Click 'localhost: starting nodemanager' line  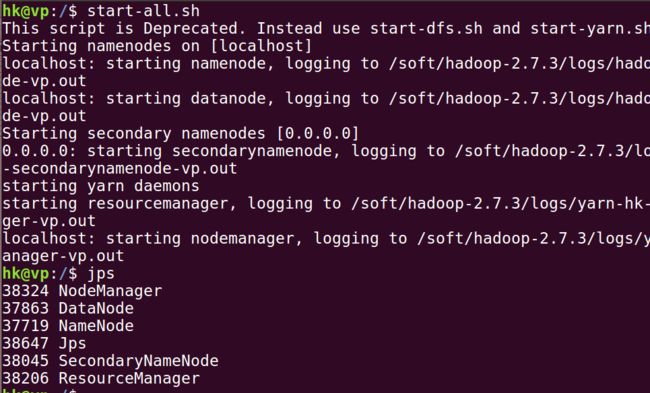[326, 238]
